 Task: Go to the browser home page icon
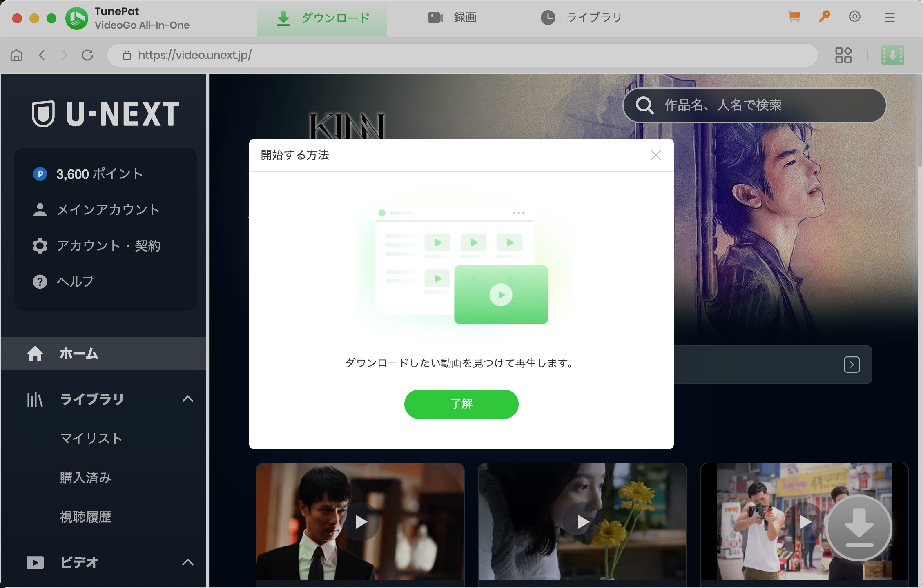click(16, 55)
